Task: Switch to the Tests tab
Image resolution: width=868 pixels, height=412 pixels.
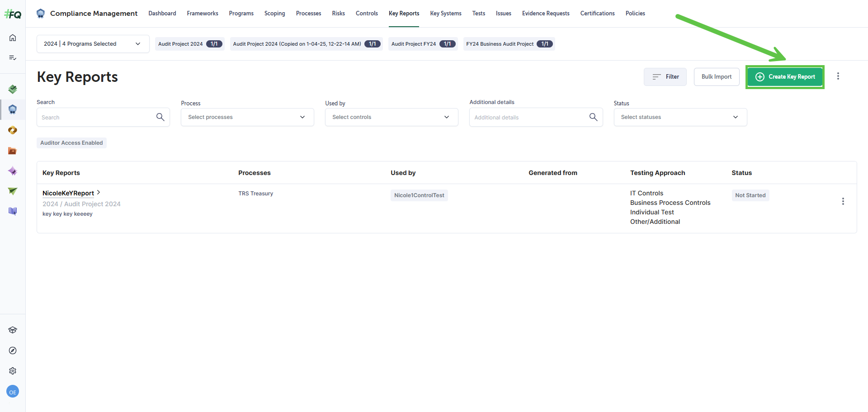Action: (x=479, y=14)
